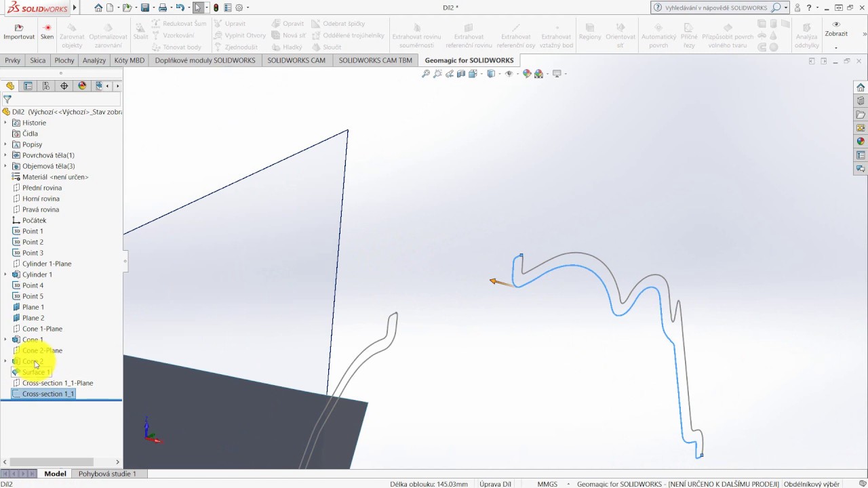Viewport: 868px width, 488px height.
Task: Click the Save floppy disk icon
Action: [x=144, y=8]
